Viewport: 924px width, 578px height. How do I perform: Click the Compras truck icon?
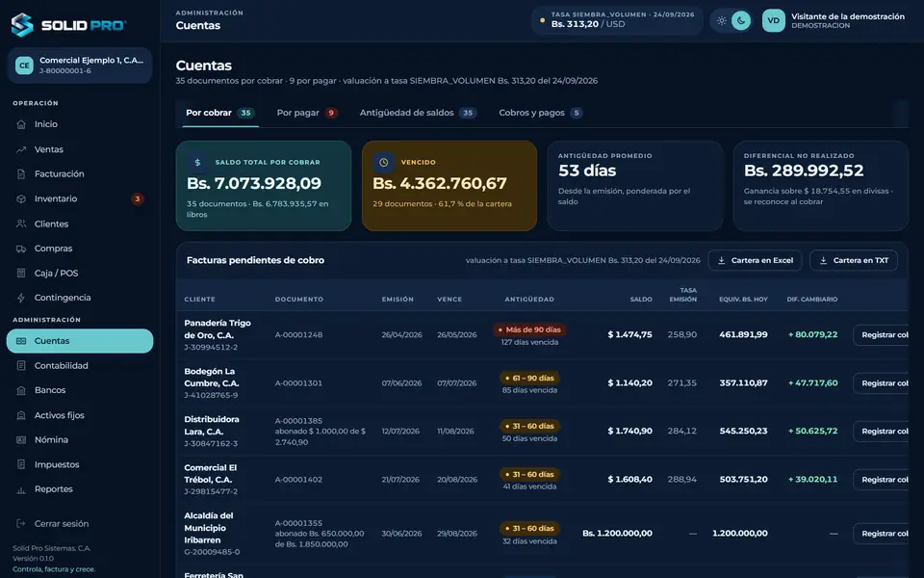tap(21, 249)
